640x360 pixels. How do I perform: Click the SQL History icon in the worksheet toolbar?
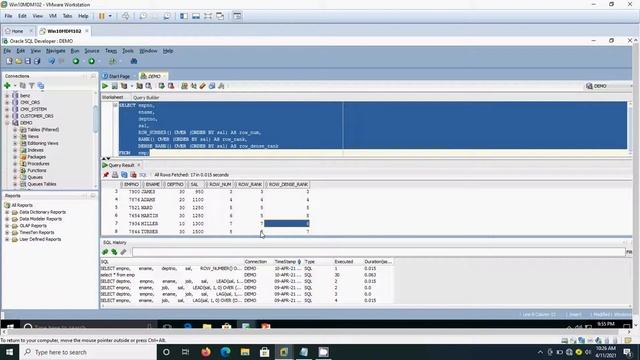coord(212,86)
